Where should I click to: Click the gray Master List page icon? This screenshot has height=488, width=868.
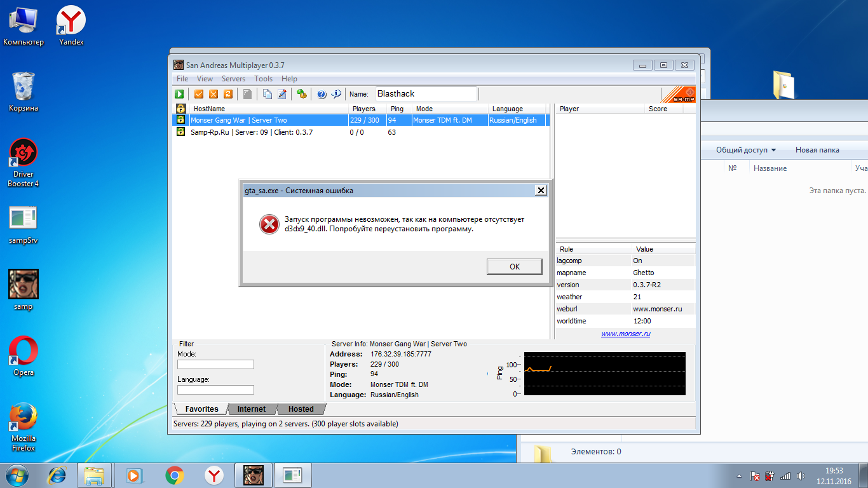pyautogui.click(x=247, y=94)
